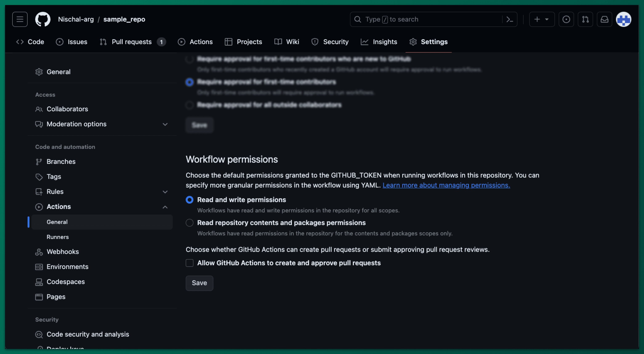Save the Workflow permissions settings
The width and height of the screenshot is (644, 354).
point(199,283)
